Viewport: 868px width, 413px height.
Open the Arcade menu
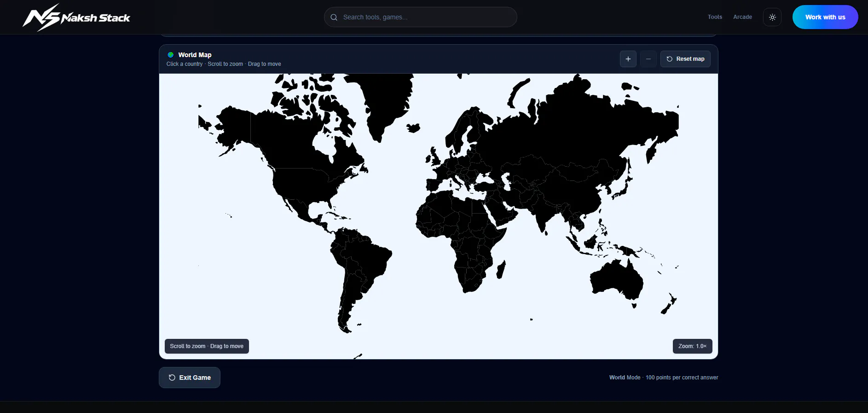(x=742, y=17)
